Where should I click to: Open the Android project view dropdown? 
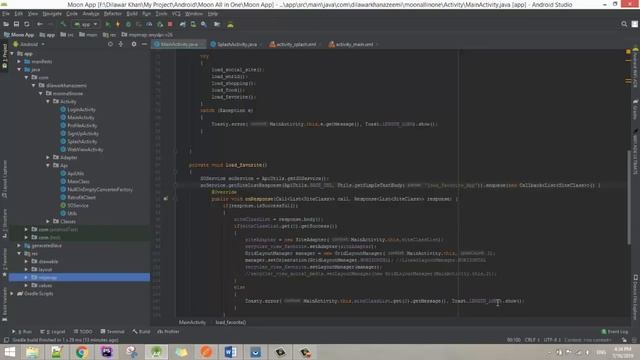pyautogui.click(x=29, y=44)
